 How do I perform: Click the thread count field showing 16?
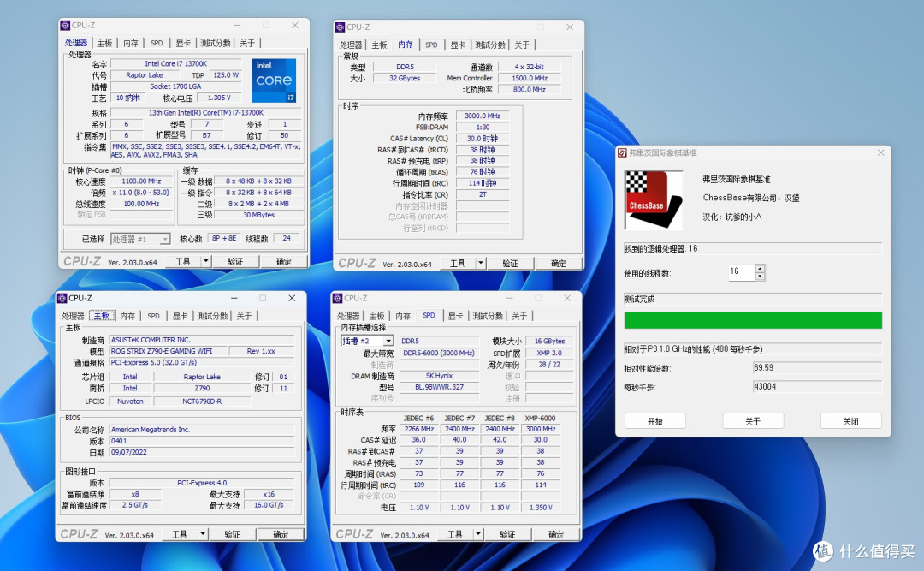[742, 272]
